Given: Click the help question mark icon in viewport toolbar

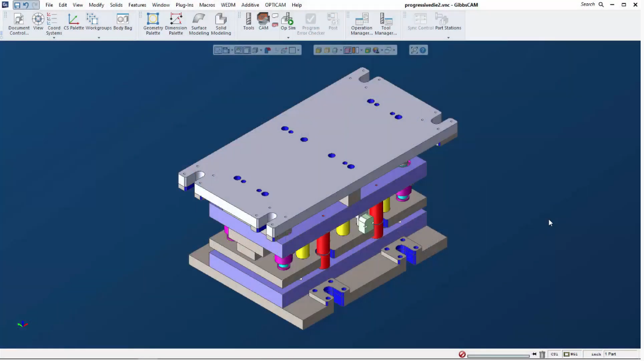Looking at the screenshot, I should [x=422, y=50].
